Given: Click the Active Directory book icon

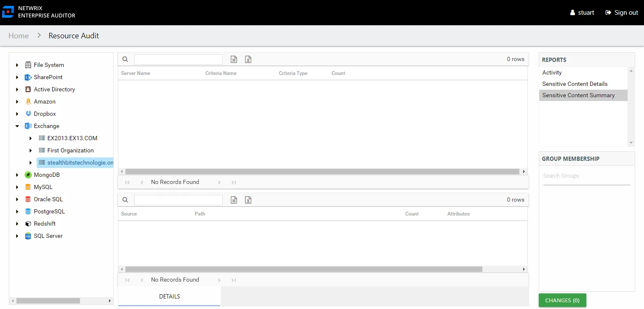Looking at the screenshot, I should pyautogui.click(x=28, y=89).
